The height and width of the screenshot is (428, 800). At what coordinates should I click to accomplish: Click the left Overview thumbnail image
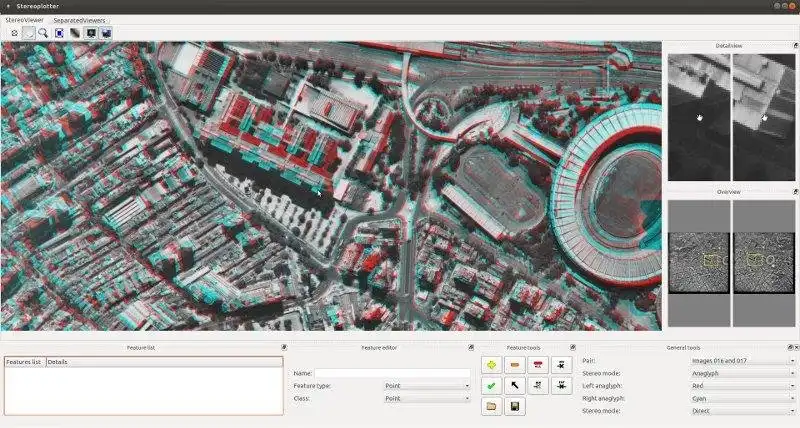tap(699, 261)
